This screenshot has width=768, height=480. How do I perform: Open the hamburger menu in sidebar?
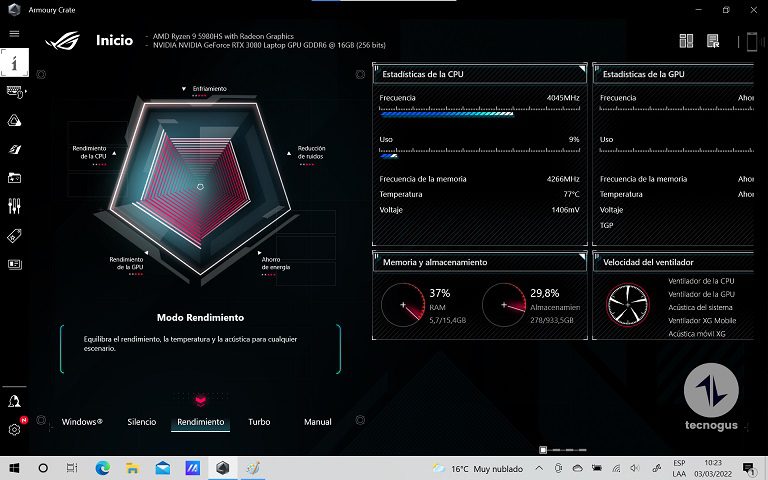pyautogui.click(x=14, y=33)
